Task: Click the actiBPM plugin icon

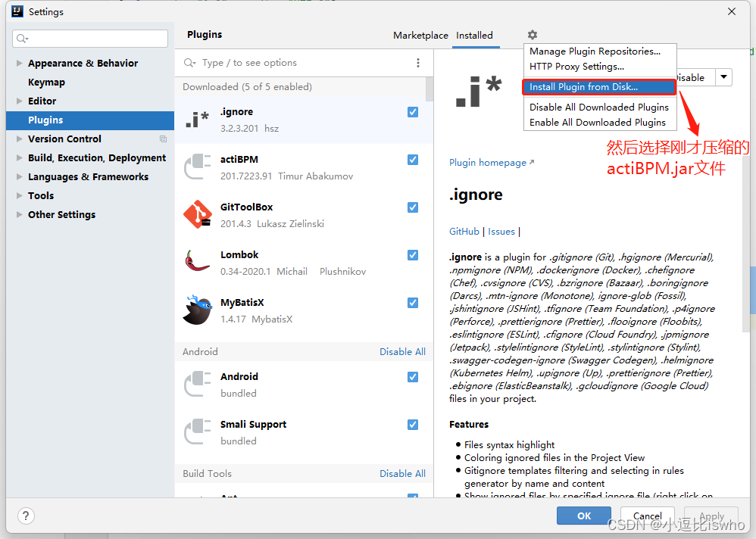Action: tap(197, 167)
